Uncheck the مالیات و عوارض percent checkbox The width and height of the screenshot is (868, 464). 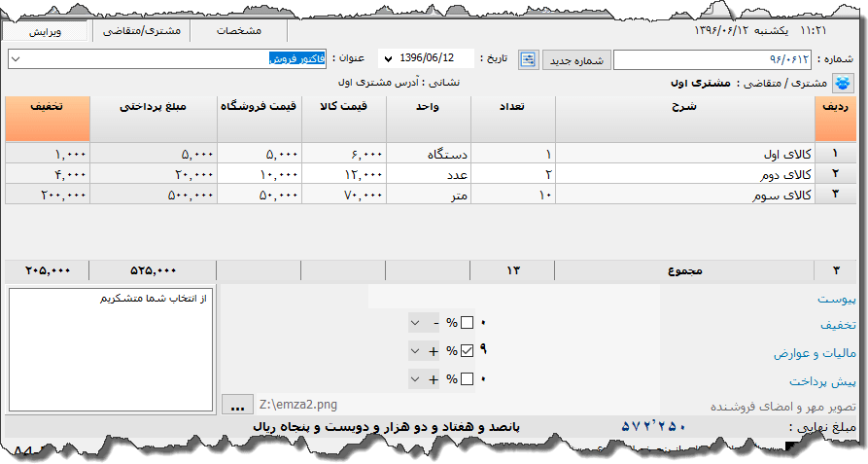click(467, 351)
